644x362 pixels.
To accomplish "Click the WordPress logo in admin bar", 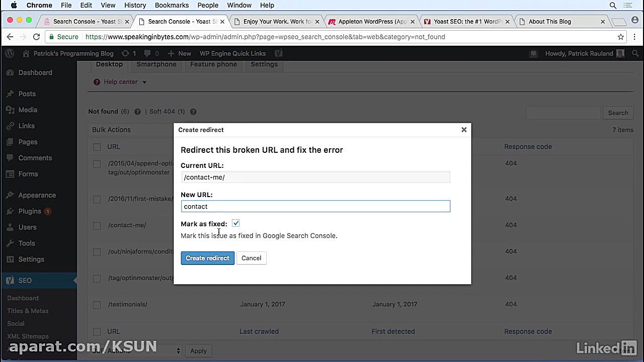I will (10, 53).
